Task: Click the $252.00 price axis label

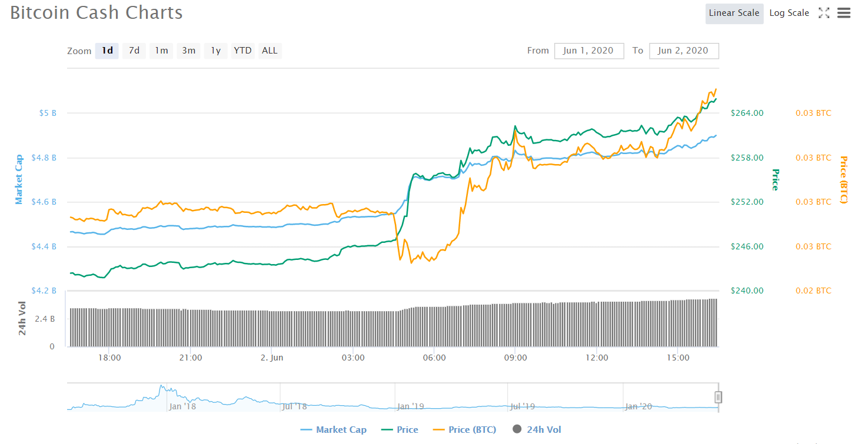Action: tap(747, 202)
